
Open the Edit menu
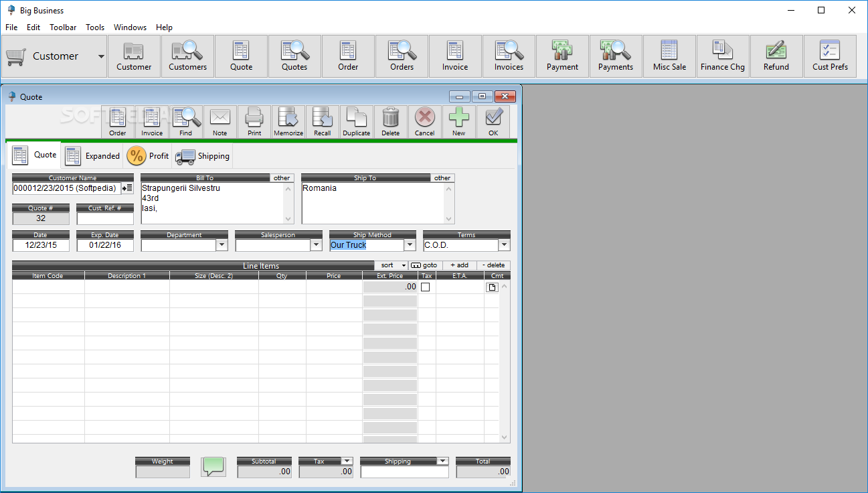point(33,27)
